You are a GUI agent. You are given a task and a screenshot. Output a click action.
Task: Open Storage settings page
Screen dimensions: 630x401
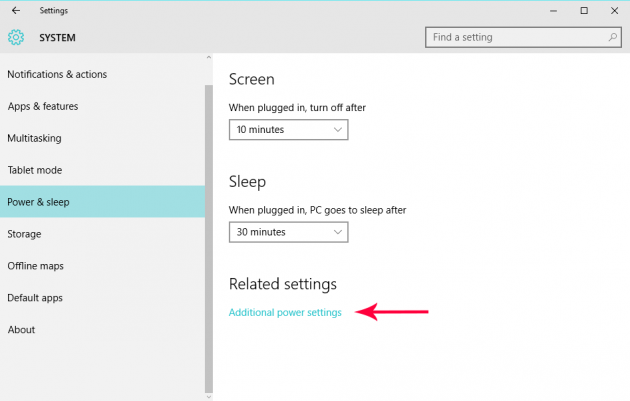(24, 234)
